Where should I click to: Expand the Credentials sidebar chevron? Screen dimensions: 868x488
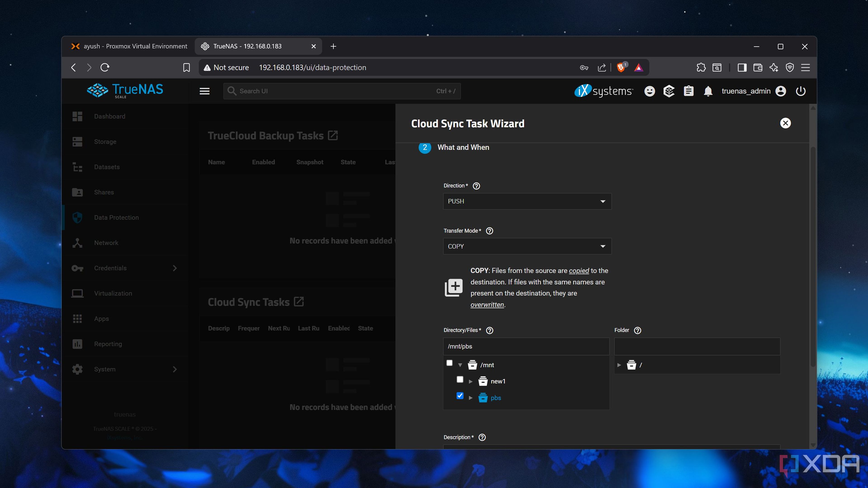point(175,268)
